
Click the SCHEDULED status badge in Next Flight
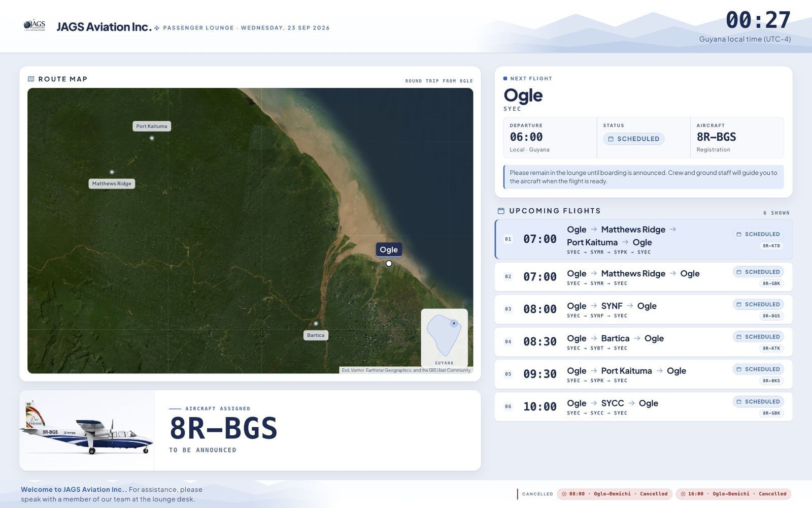(x=634, y=139)
